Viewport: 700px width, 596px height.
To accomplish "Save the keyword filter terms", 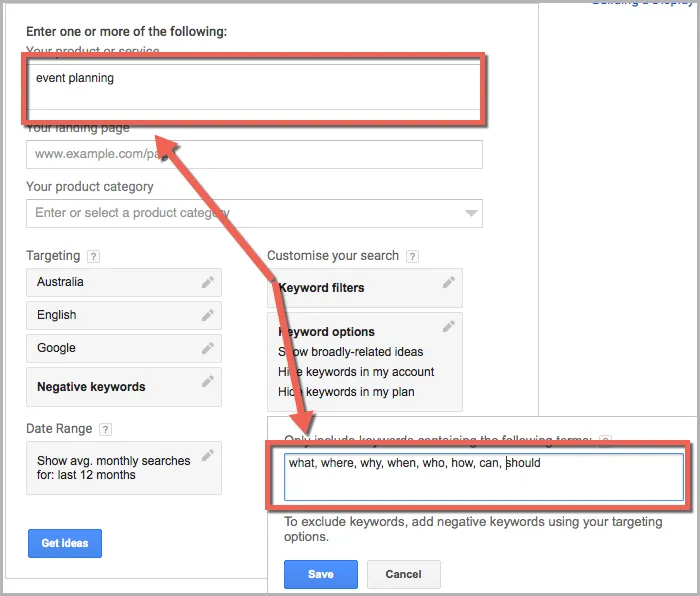I will (321, 575).
